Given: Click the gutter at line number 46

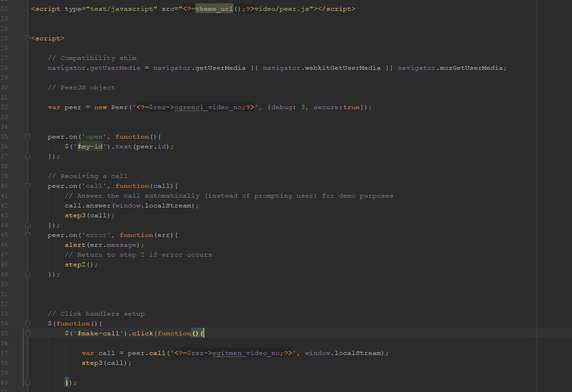Looking at the screenshot, I should coord(4,245).
